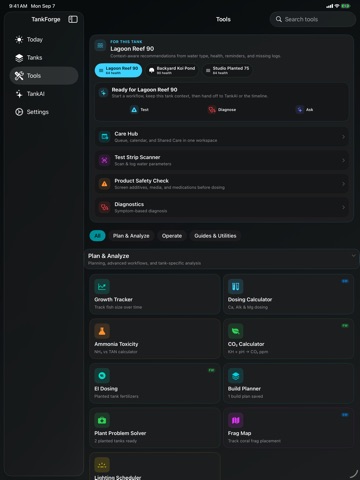Click the Diagnostics stethoscope icon
This screenshot has width=360, height=480.
tap(105, 207)
